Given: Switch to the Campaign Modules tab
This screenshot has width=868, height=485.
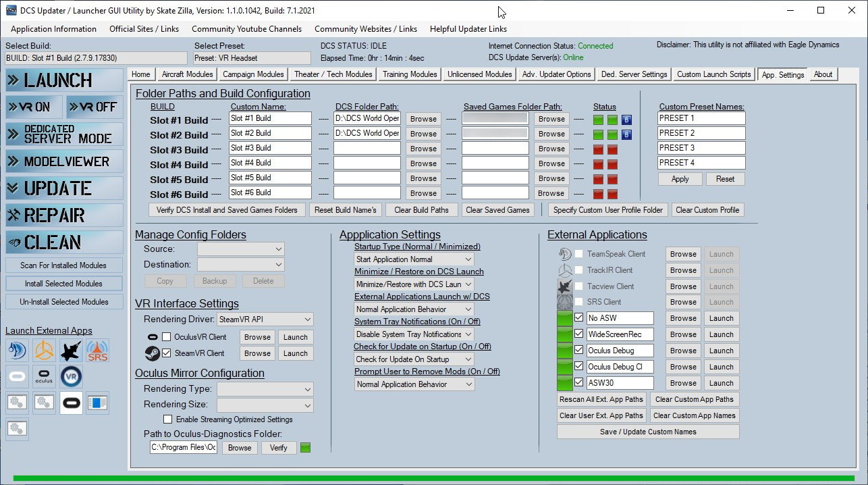Looking at the screenshot, I should pyautogui.click(x=253, y=74).
